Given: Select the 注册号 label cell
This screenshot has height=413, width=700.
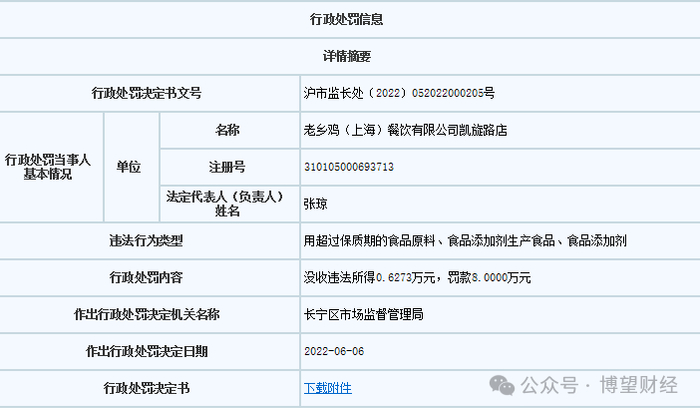Looking at the screenshot, I should pos(227,167).
